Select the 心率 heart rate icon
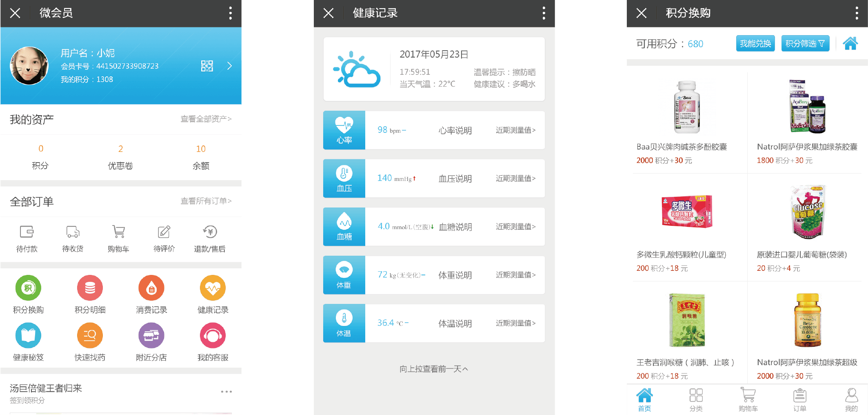This screenshot has height=415, width=868. pyautogui.click(x=344, y=130)
